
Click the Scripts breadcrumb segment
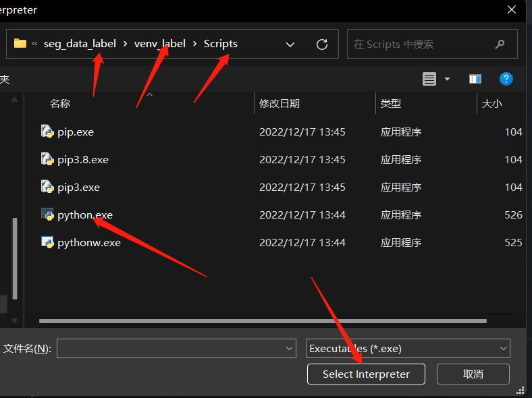pos(221,44)
